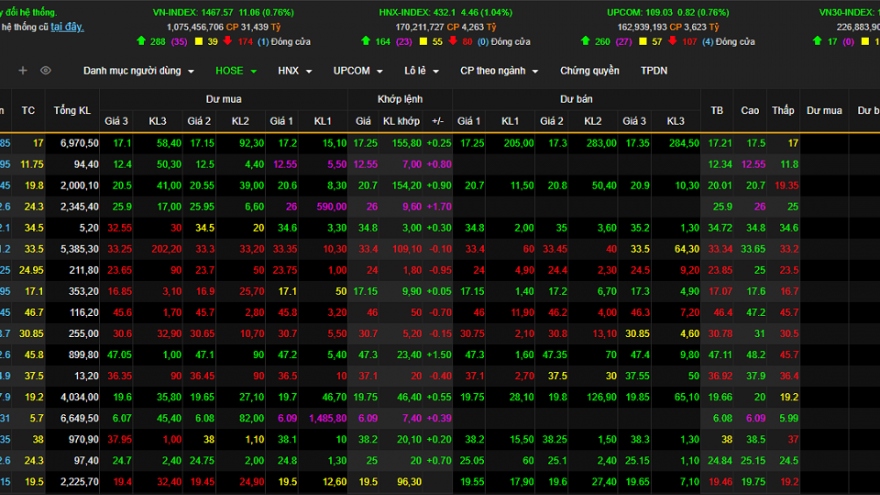Click the plus icon to add a watchlist
This screenshot has width=880, height=495.
click(23, 71)
